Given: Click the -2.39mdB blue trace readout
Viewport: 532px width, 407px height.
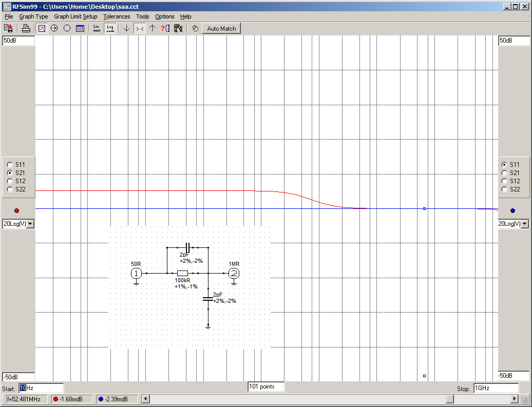Looking at the screenshot, I should [x=118, y=399].
